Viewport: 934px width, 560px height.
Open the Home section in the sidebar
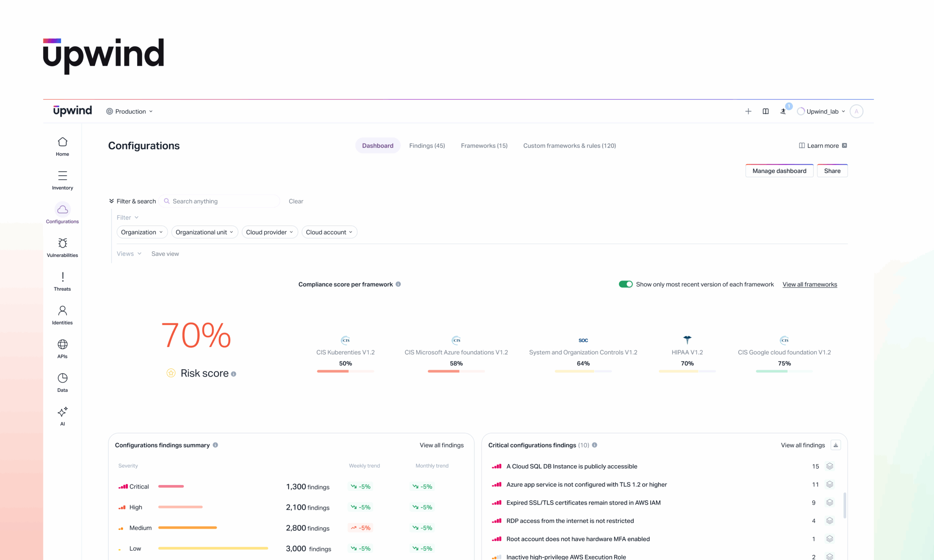click(x=62, y=146)
